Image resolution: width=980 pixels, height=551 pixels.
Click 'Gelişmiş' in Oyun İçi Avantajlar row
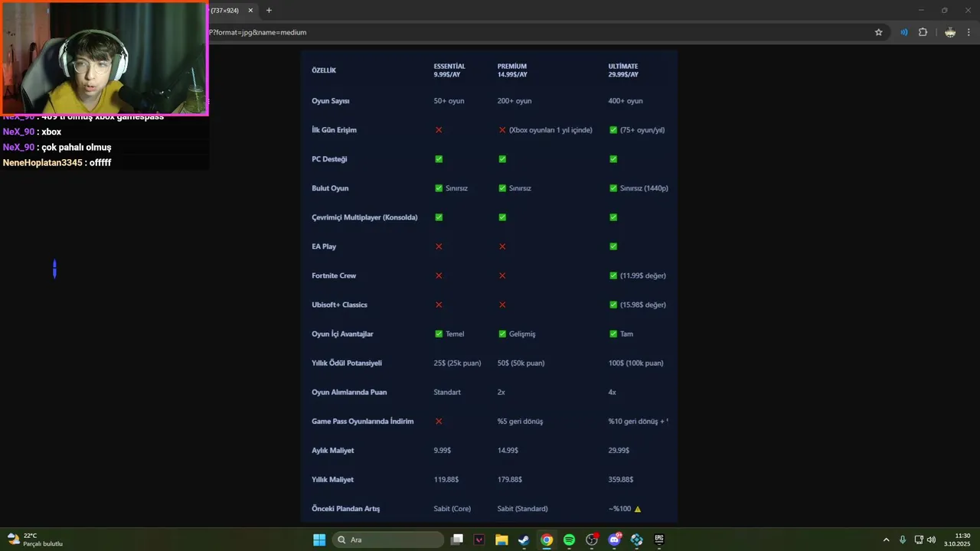tap(522, 334)
